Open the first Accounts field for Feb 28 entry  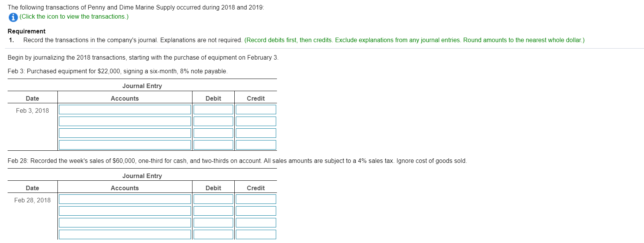(125, 199)
